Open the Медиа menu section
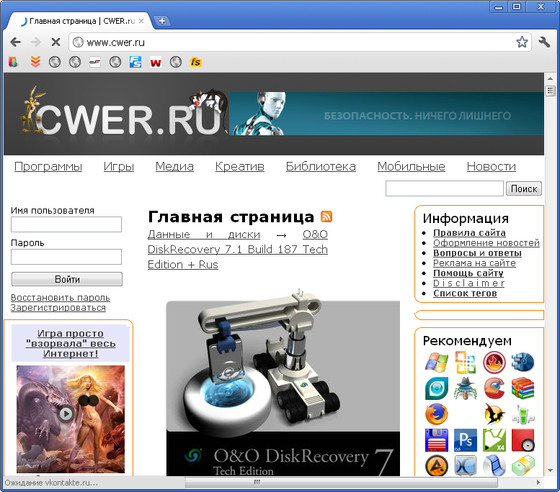Screen dimensions: 560x492 [174, 167]
